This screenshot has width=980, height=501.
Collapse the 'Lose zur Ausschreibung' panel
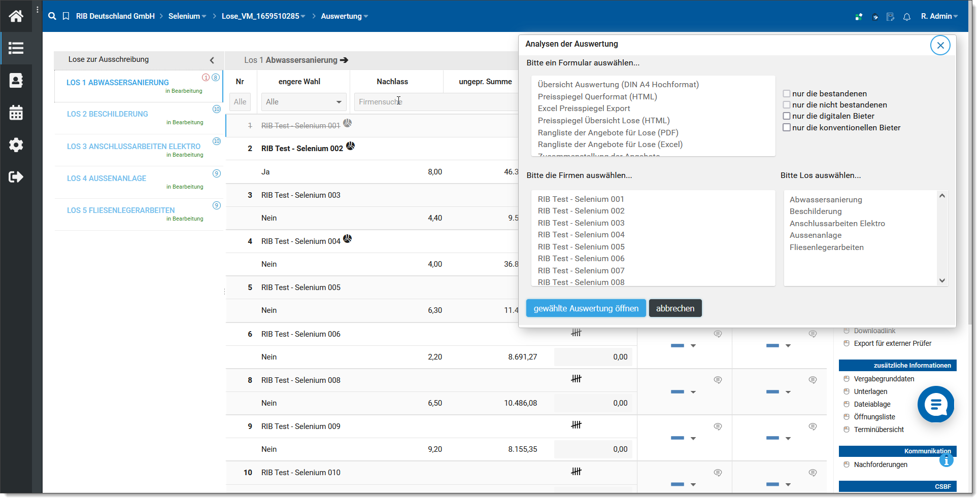click(x=212, y=60)
